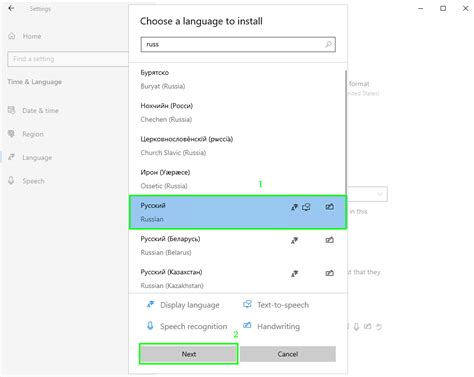Click display language icon for Russian (Belarus)
This screenshot has width=474, height=377.
click(294, 240)
